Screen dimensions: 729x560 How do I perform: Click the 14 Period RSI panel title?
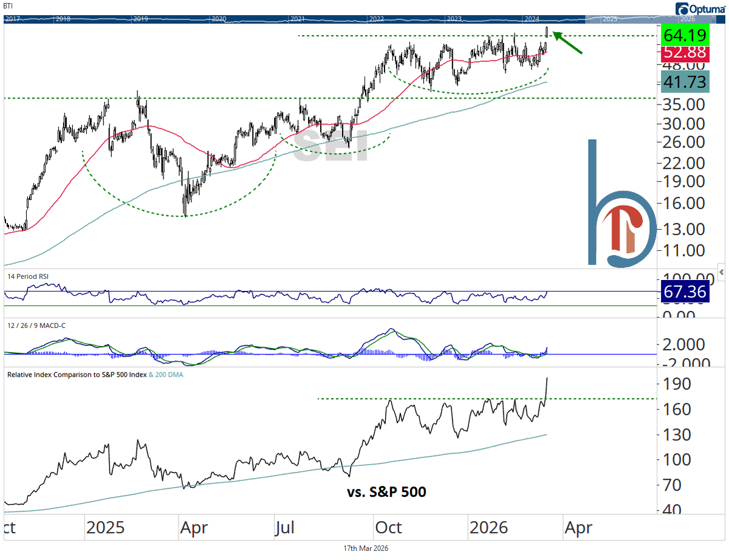coord(27,276)
